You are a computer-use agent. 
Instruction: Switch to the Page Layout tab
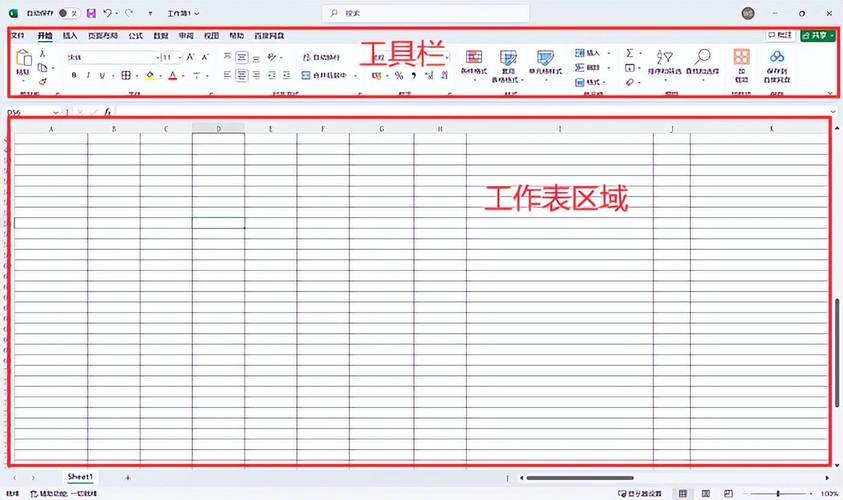(x=103, y=35)
